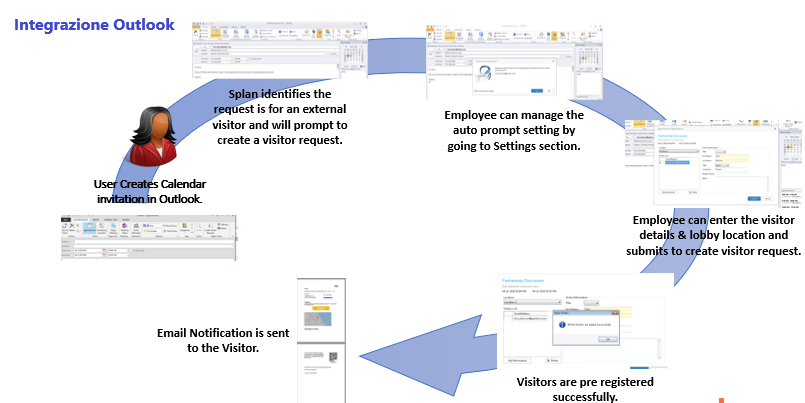This screenshot has height=403, width=805.
Task: Click the Meeting Notes ribbon icon
Action: click(x=125, y=229)
